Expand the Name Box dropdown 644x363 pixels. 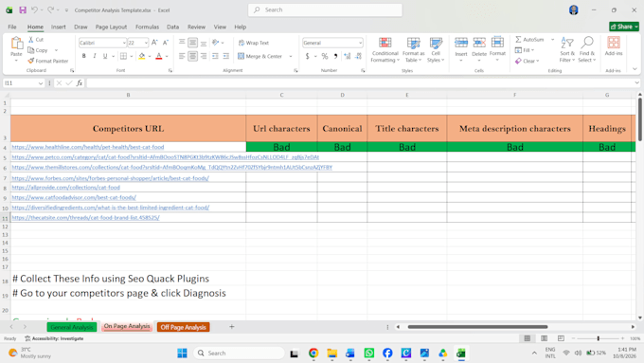coord(40,83)
